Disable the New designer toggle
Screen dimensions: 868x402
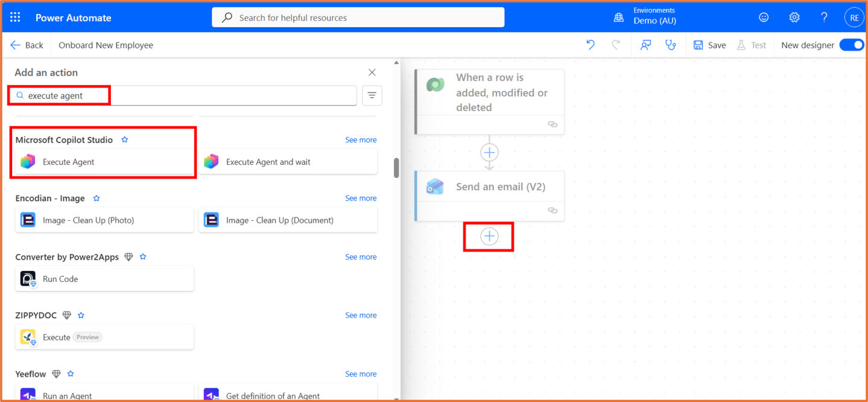point(851,45)
